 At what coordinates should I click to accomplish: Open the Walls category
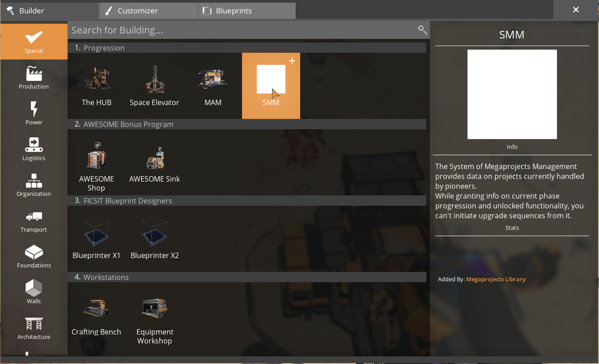(34, 292)
